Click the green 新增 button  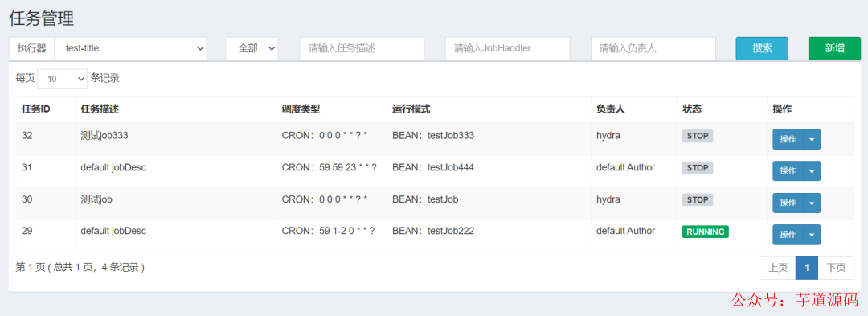834,49
